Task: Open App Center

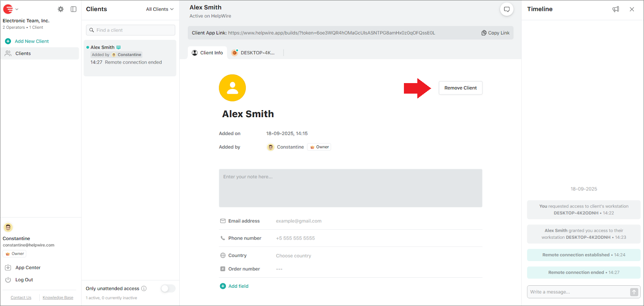Action: pos(28,267)
